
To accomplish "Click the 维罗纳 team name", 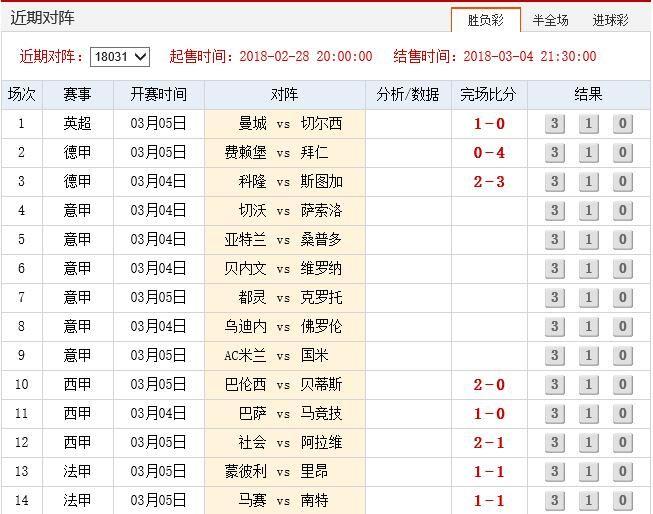I will [322, 269].
